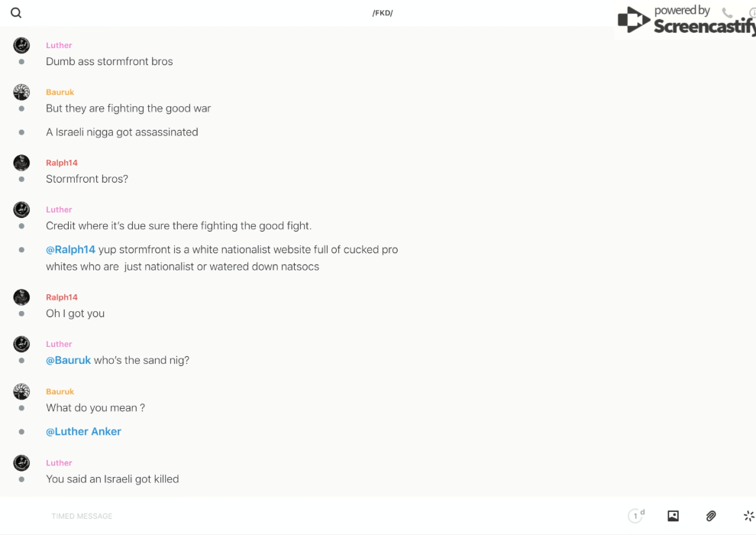Click the Ralph14 name above "Oh I got you"

point(62,297)
